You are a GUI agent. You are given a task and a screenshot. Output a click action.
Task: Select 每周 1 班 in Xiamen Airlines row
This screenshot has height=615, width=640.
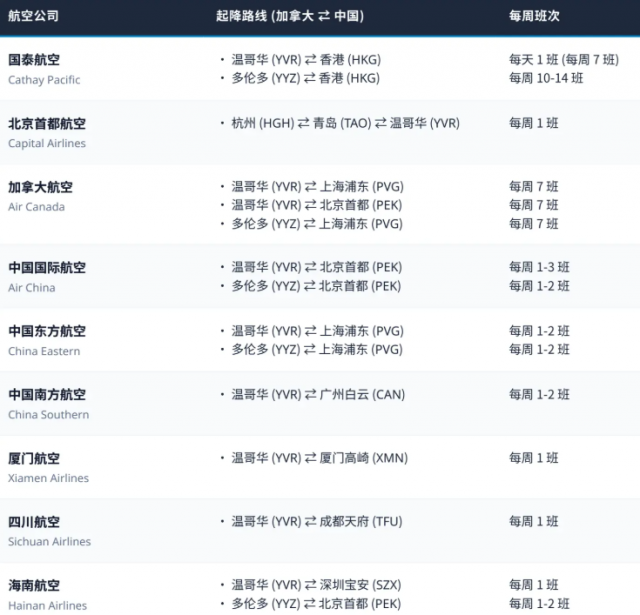pos(533,458)
